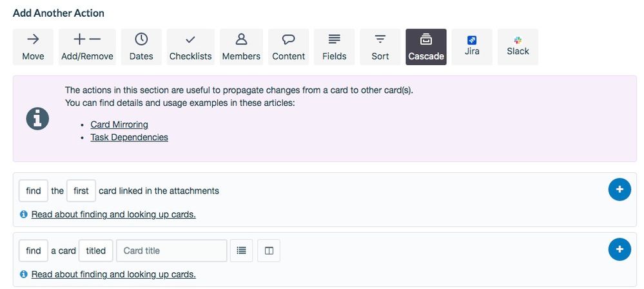Select the Add/Remove actions tab
Screen dimensions: 644x289
pyautogui.click(x=87, y=47)
